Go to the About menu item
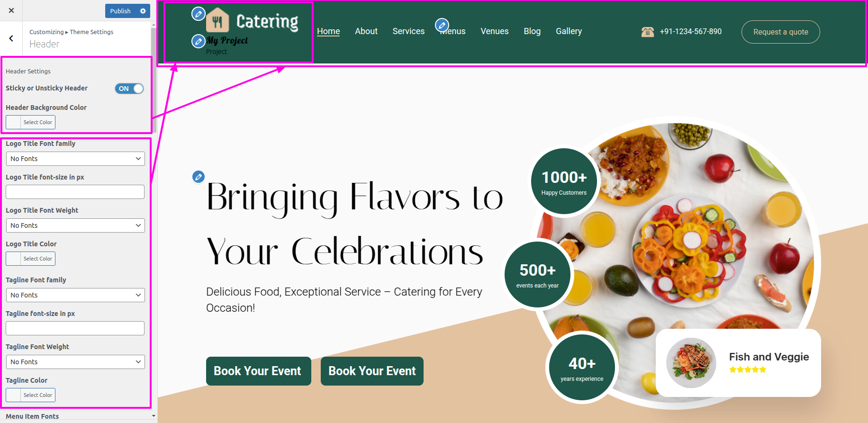 [x=366, y=31]
